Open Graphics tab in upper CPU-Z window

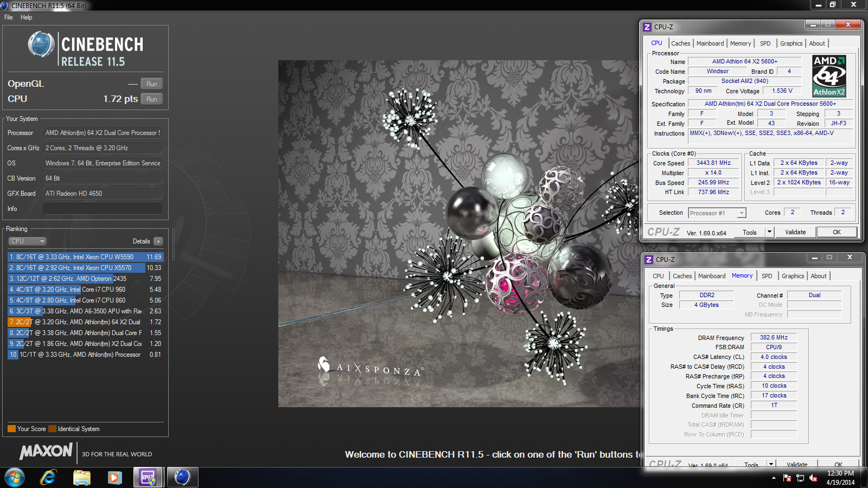pos(792,43)
